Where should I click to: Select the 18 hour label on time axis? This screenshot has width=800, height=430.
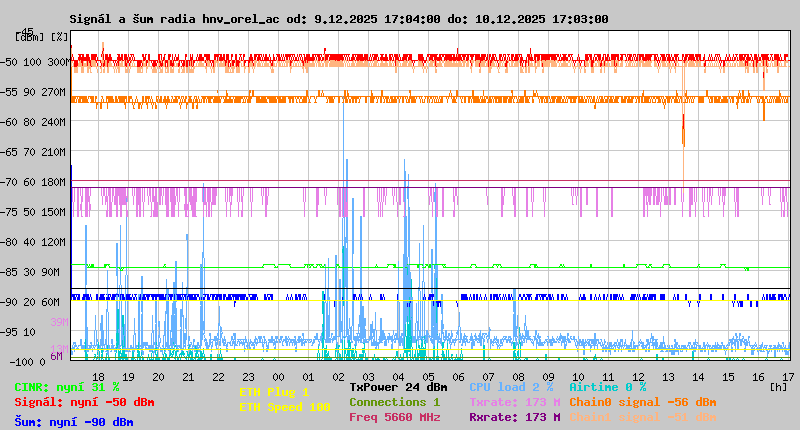coord(98,377)
